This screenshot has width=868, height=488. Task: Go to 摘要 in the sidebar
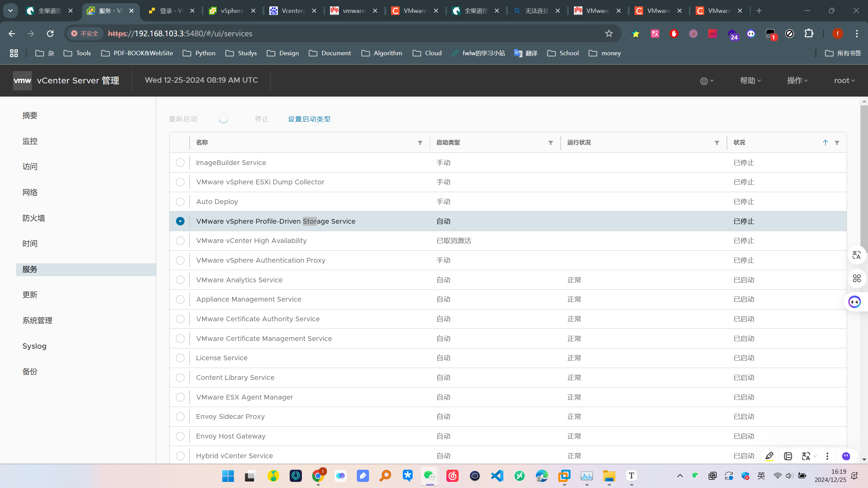tap(30, 116)
